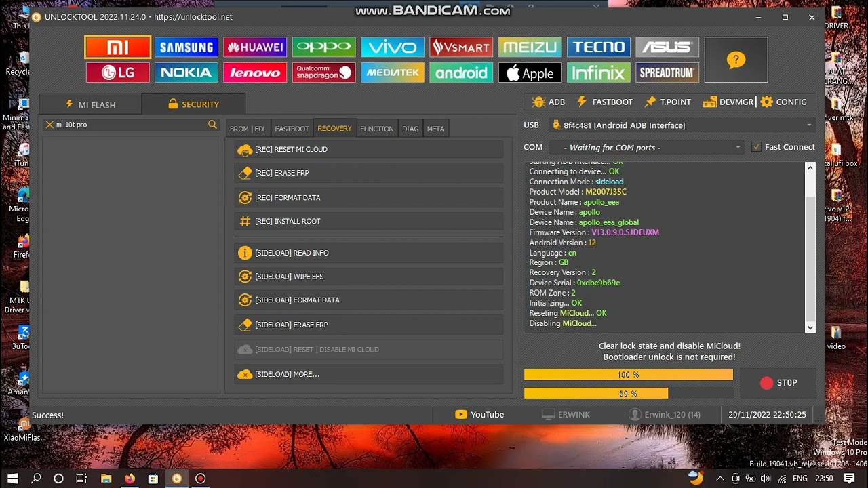The image size is (868, 488).
Task: Click the 100 % progress bar
Action: [629, 375]
